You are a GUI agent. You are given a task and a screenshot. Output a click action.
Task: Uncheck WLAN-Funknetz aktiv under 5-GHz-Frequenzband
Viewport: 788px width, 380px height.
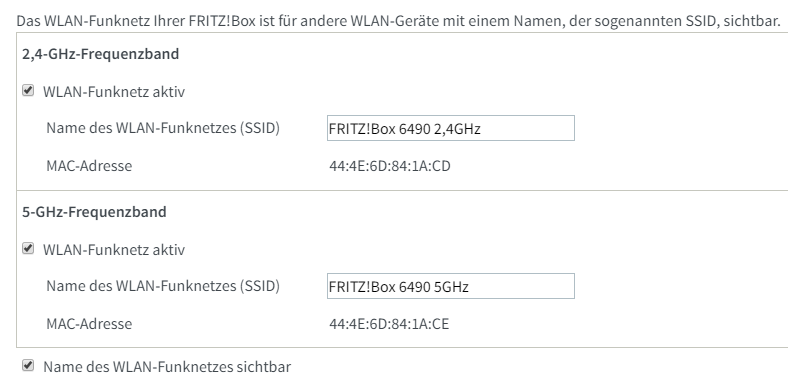[28, 249]
